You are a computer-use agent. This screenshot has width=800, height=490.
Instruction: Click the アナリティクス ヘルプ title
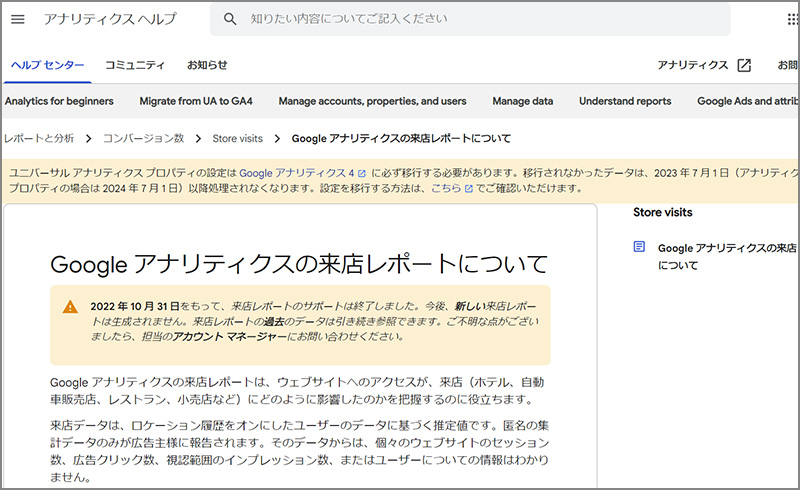tap(110, 19)
